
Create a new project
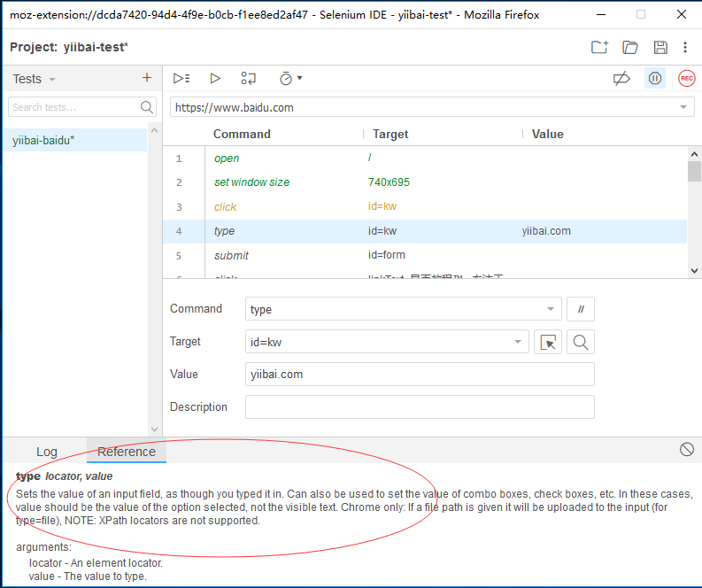pyautogui.click(x=599, y=47)
